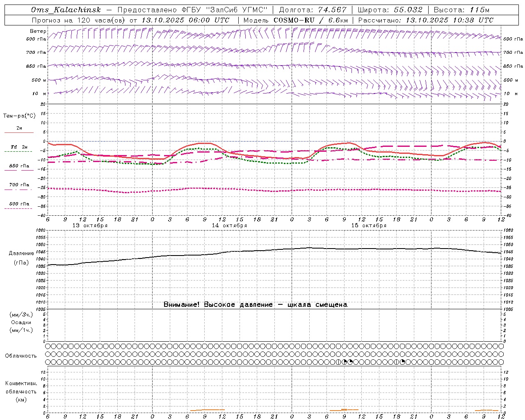Click the vertical-line cloud symbol at 18h, 15 October
525x420 pixels.
(397, 362)
